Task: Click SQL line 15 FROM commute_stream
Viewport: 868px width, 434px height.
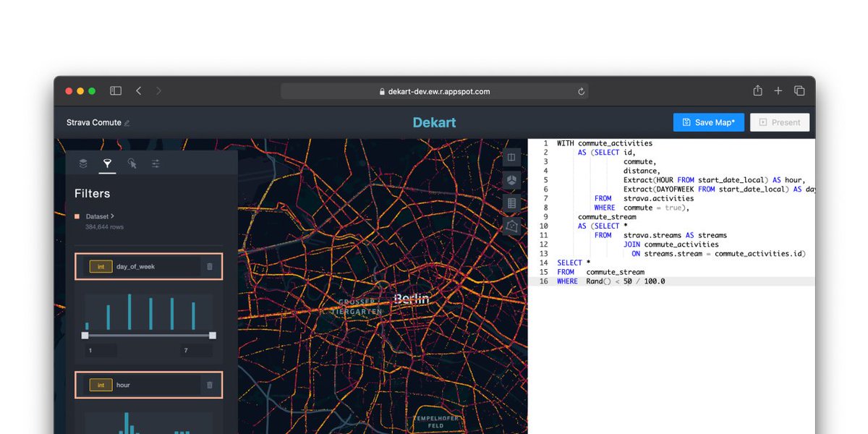Action: click(x=600, y=272)
